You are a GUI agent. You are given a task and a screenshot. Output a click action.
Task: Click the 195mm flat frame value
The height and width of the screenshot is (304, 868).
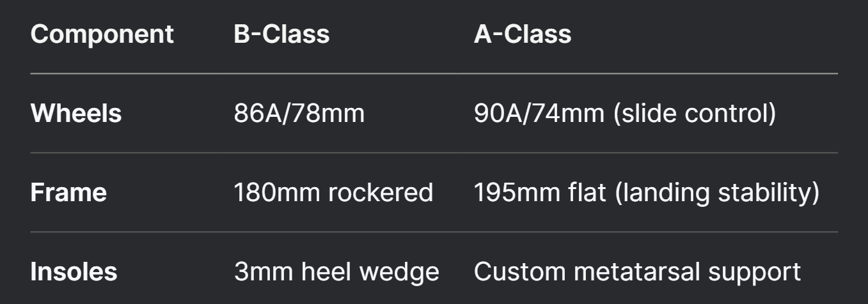tap(540, 192)
